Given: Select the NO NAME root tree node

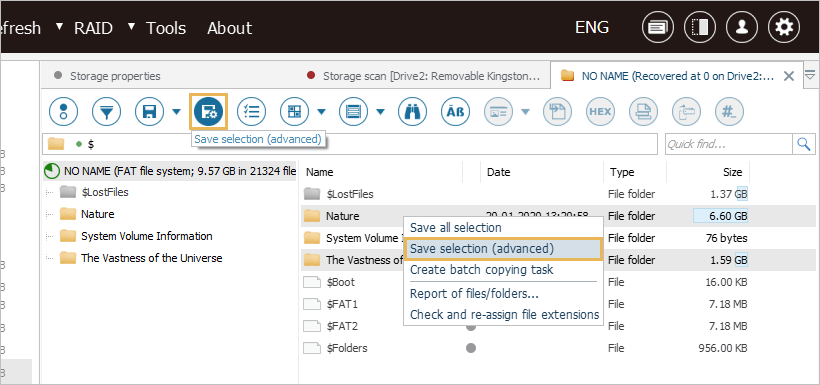Looking at the screenshot, I should 169,171.
